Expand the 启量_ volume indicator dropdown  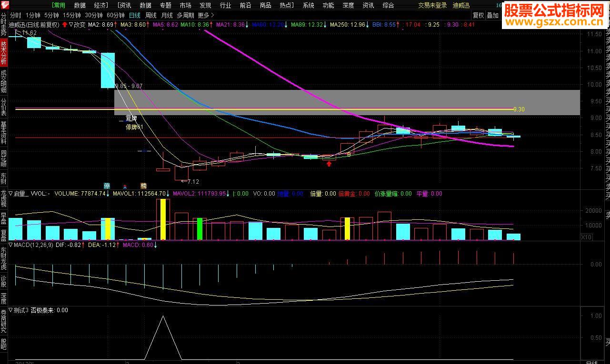pyautogui.click(x=11, y=194)
